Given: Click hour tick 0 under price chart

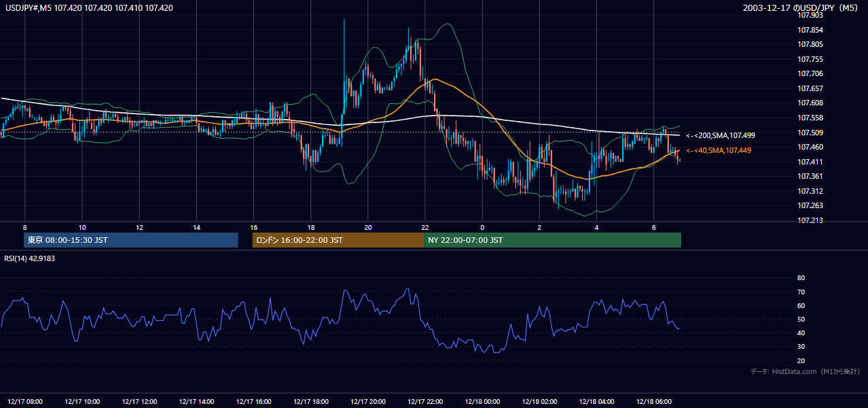Looking at the screenshot, I should tap(482, 227).
